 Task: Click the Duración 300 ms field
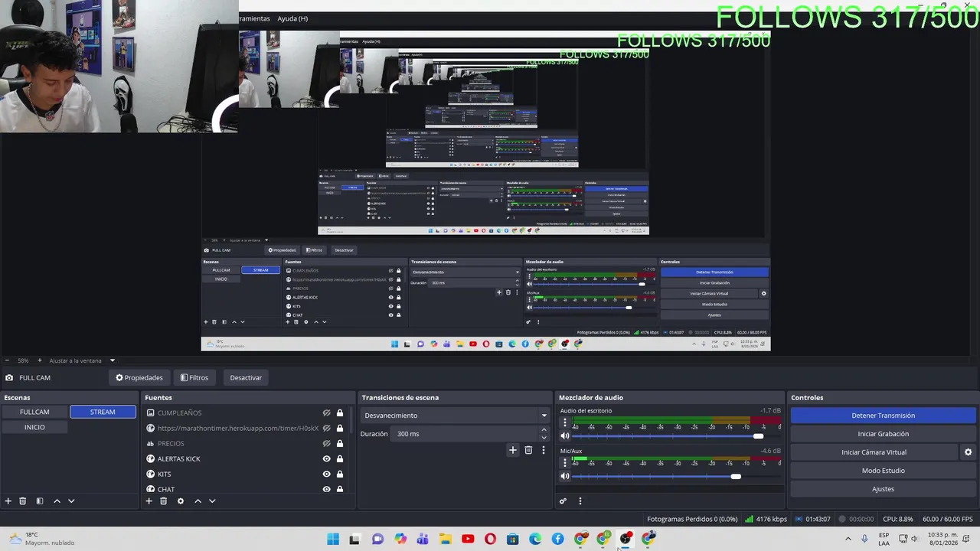pyautogui.click(x=465, y=434)
